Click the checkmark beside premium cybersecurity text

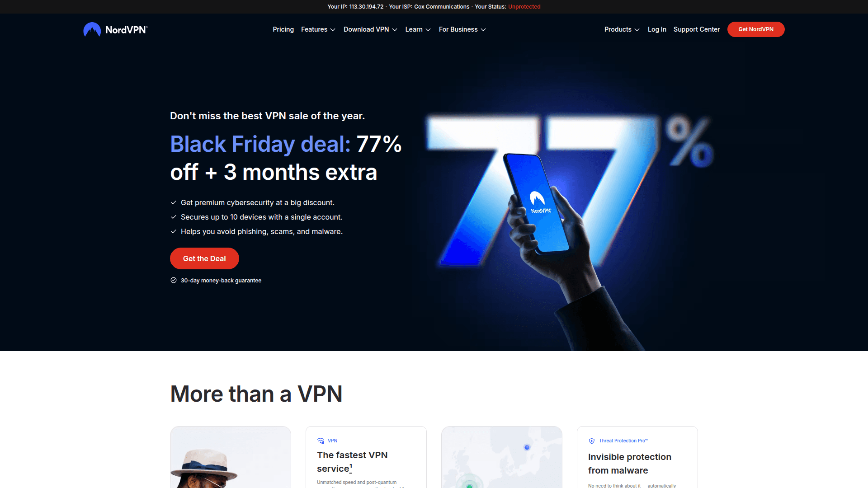(174, 202)
